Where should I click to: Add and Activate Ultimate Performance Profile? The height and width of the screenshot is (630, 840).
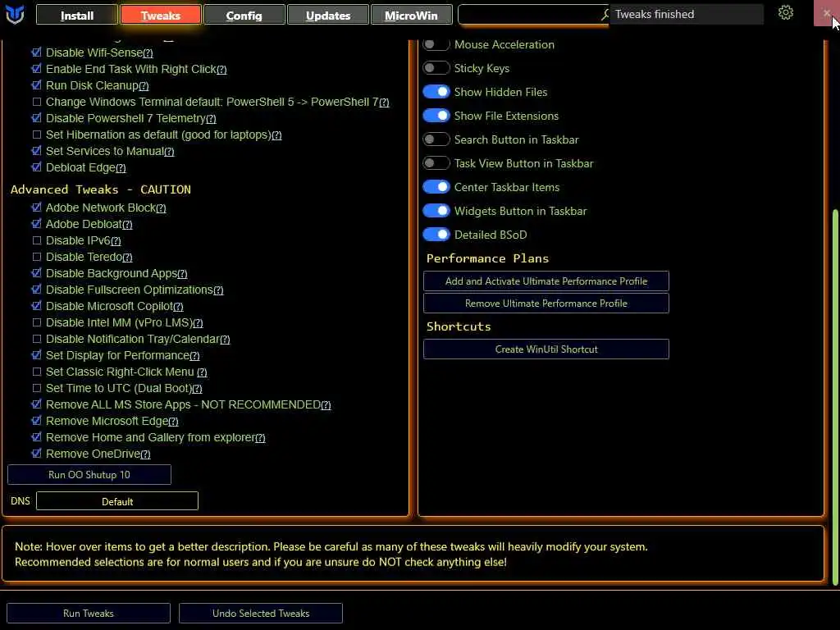click(546, 281)
